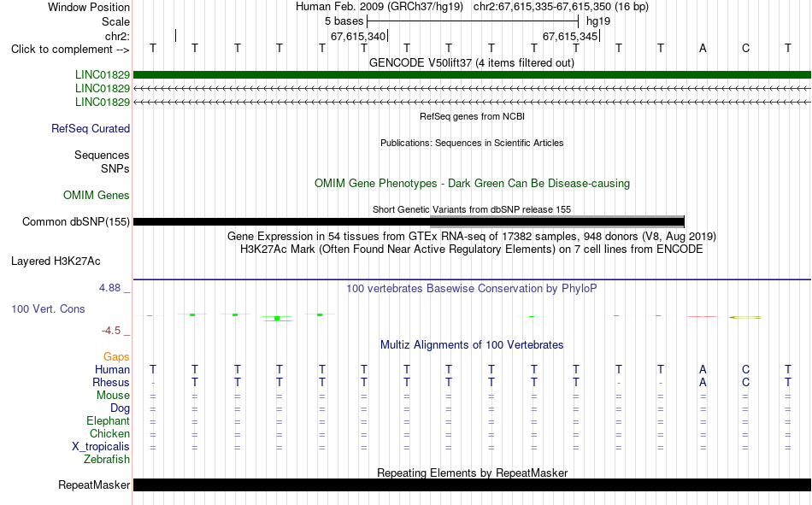Click the chr2: ruler label
Viewport: 812px width, 505px height.
point(117,36)
